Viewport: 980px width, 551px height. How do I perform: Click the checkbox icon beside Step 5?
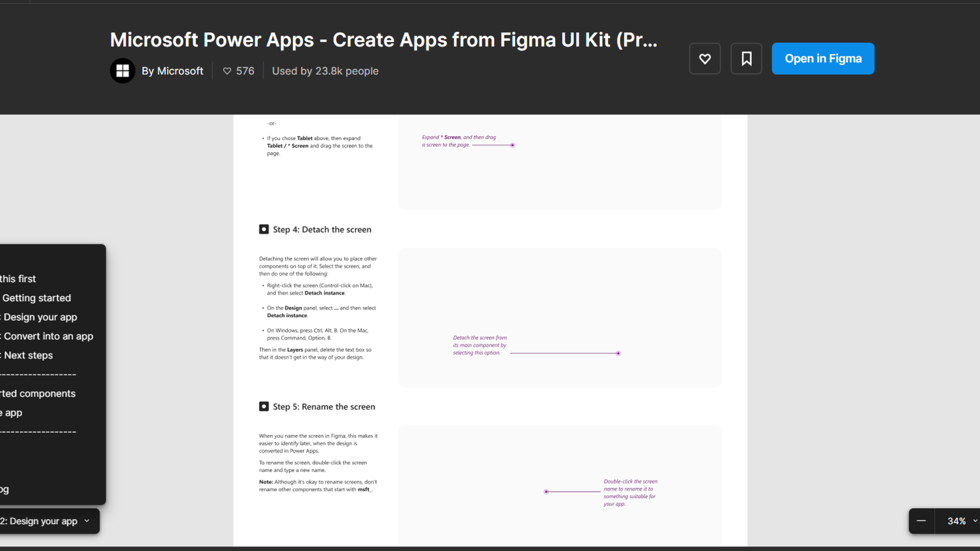(264, 406)
